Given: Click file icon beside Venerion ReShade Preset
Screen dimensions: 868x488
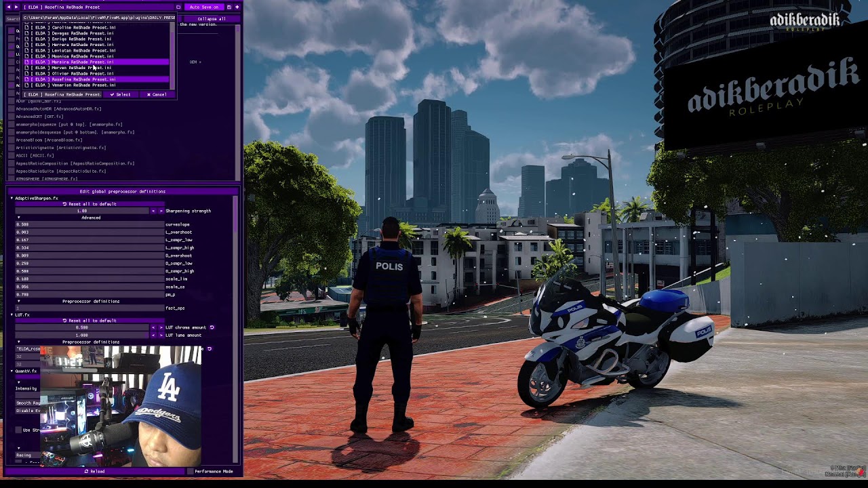Looking at the screenshot, I should [27, 85].
